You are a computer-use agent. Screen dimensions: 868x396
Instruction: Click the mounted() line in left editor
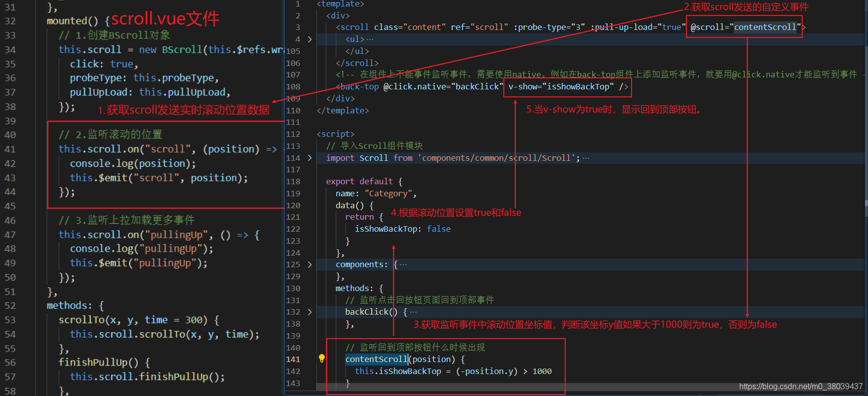pyautogui.click(x=79, y=21)
